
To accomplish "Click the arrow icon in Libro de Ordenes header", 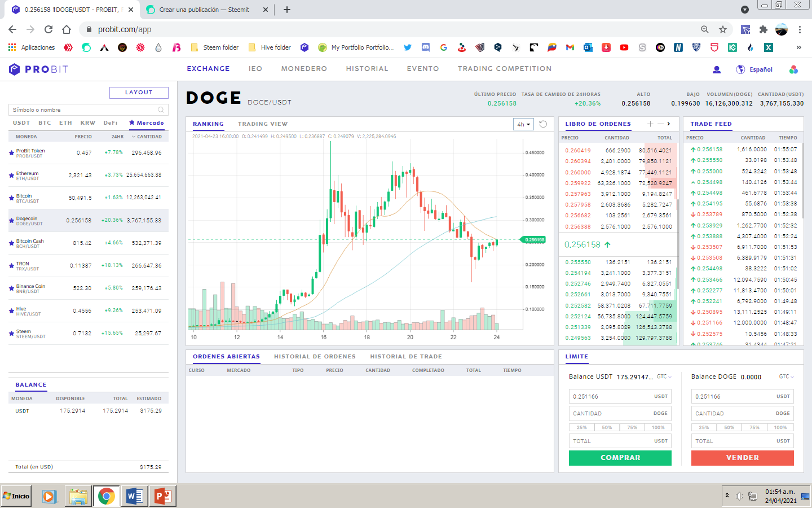I will (669, 124).
